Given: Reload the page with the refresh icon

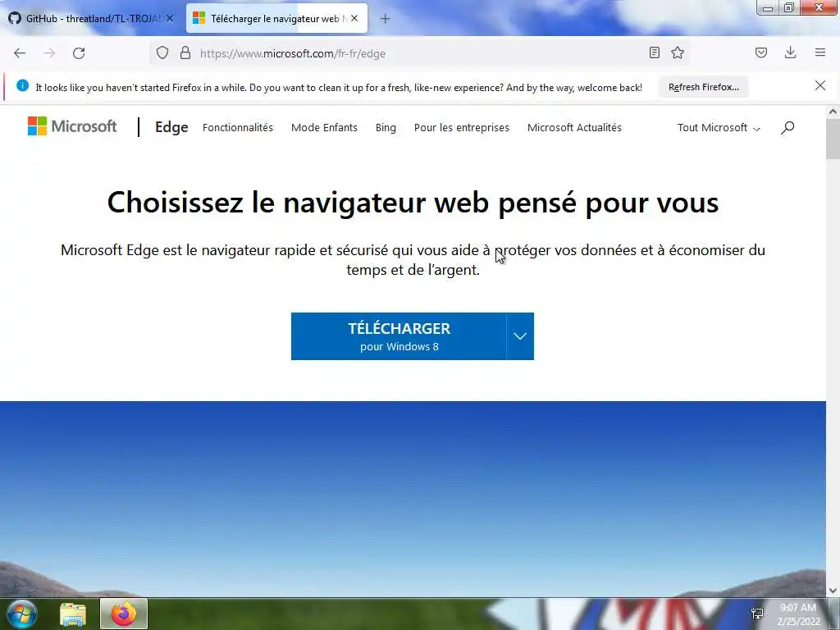Looking at the screenshot, I should (x=79, y=53).
